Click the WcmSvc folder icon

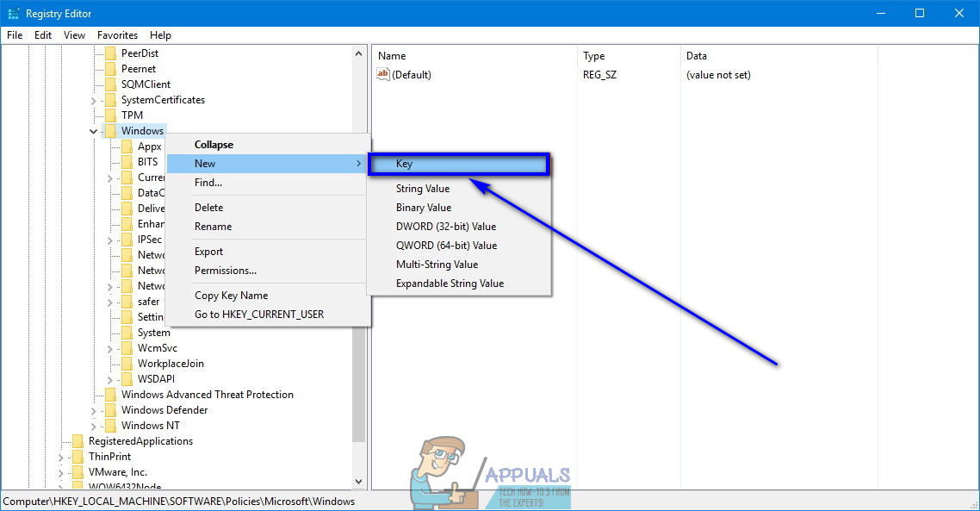click(127, 348)
